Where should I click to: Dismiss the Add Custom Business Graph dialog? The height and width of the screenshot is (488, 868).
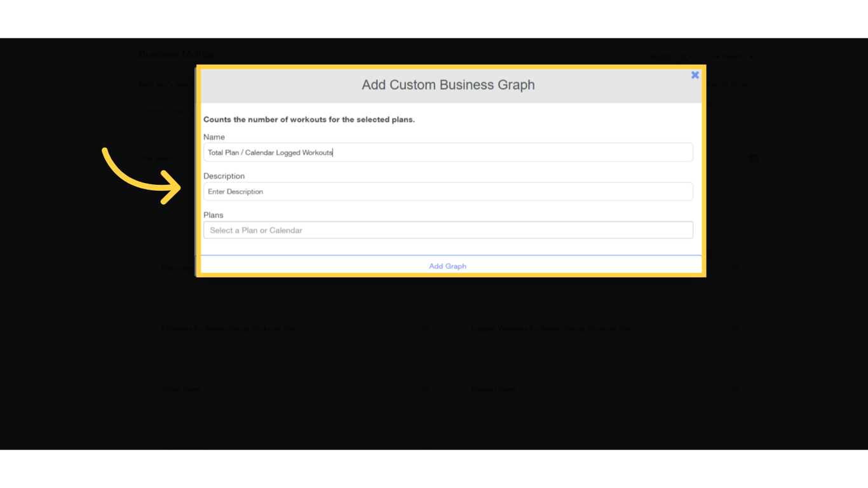click(x=695, y=74)
